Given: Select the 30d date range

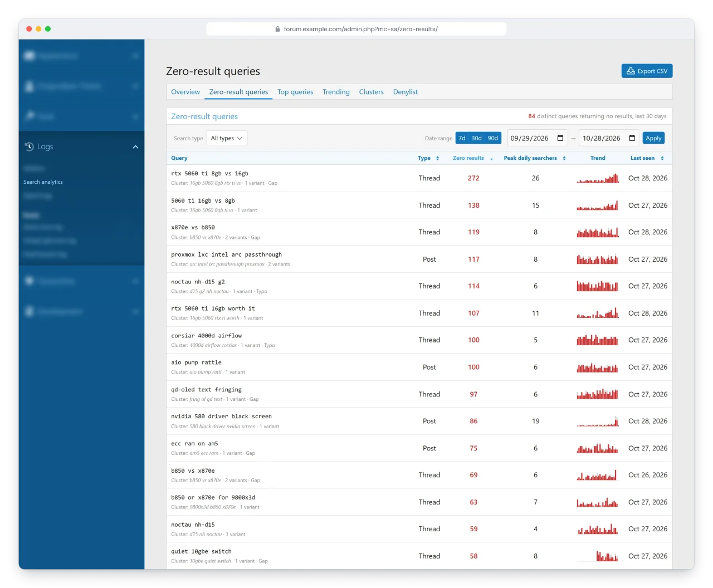Looking at the screenshot, I should 477,138.
